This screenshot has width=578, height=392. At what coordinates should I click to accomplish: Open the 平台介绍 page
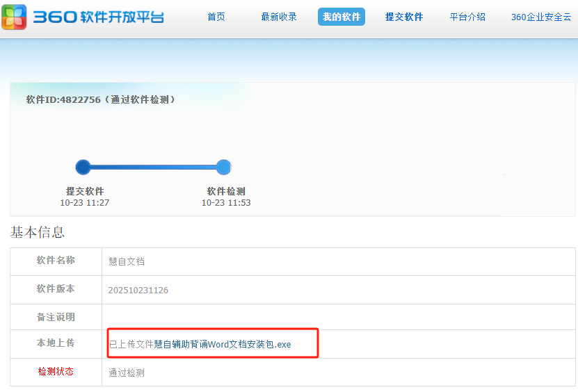467,17
